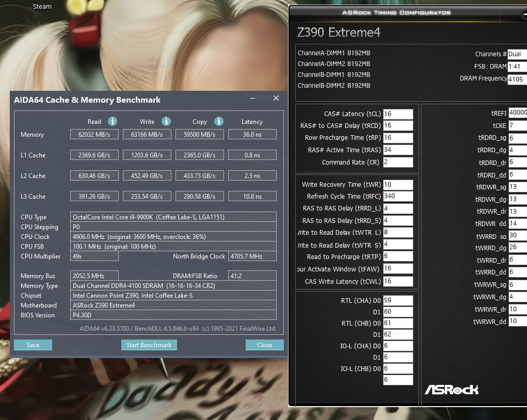The image size is (527, 420).
Task: Click Command Rate (CR) field
Action: tap(398, 162)
